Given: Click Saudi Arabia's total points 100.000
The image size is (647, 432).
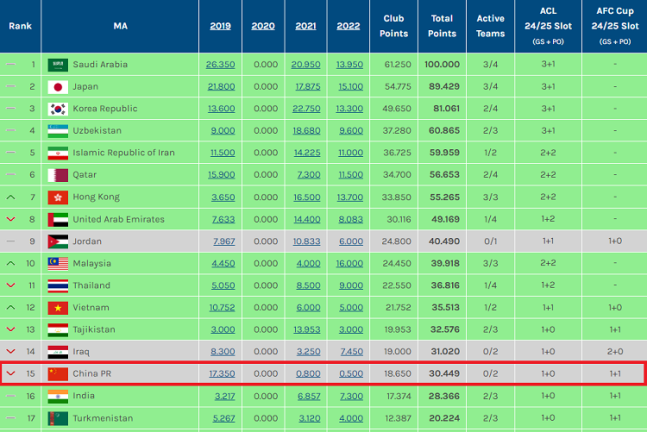Looking at the screenshot, I should 442,64.
